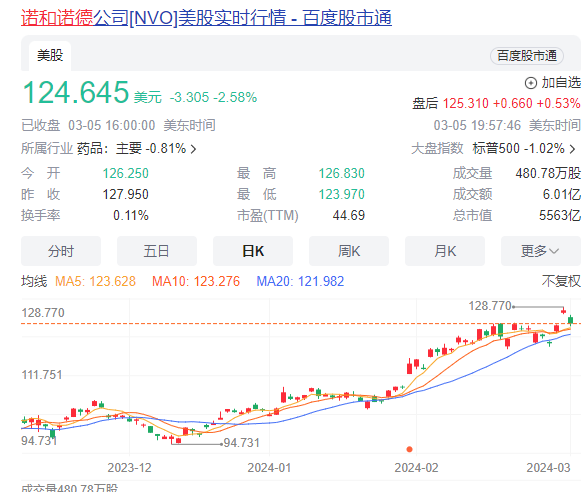Click the MA20: 121.982 label
The image size is (588, 492).
[300, 281]
